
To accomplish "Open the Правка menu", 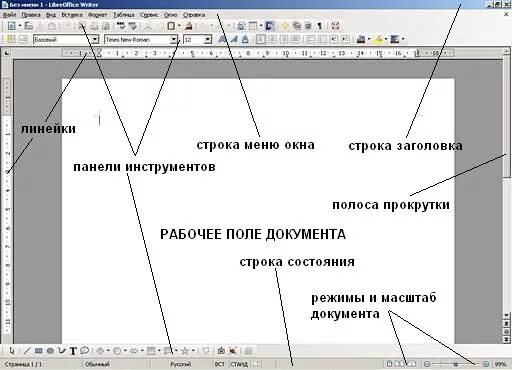I will tap(31, 15).
